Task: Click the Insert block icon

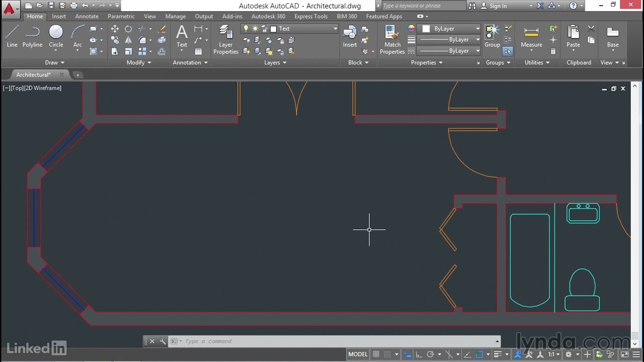Action: point(350,36)
